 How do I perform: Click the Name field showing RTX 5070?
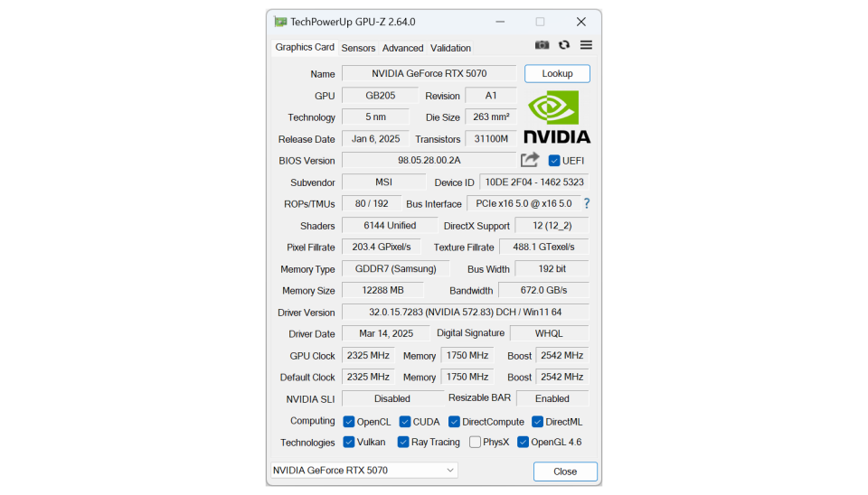(x=429, y=73)
